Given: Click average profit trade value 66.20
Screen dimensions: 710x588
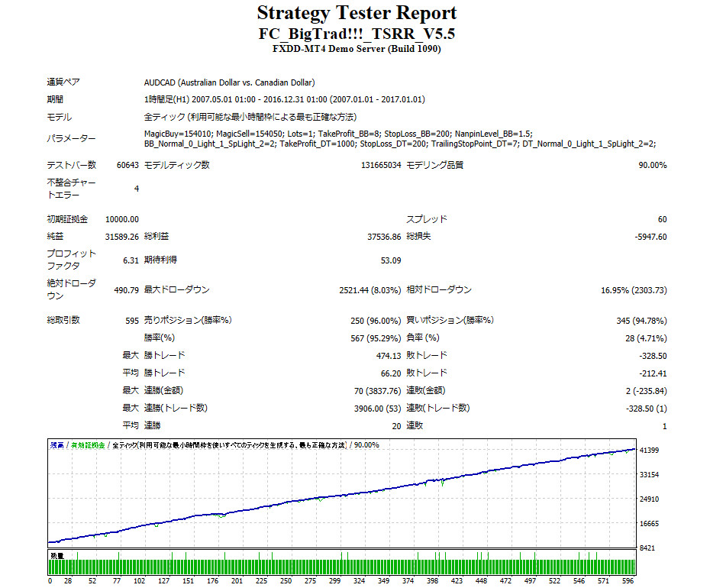Looking at the screenshot, I should pyautogui.click(x=391, y=373).
